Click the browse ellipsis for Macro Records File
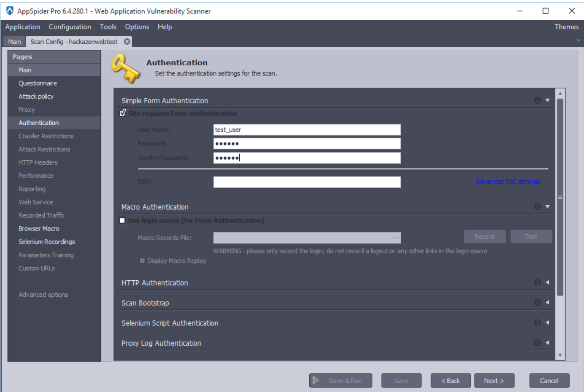 (396, 238)
